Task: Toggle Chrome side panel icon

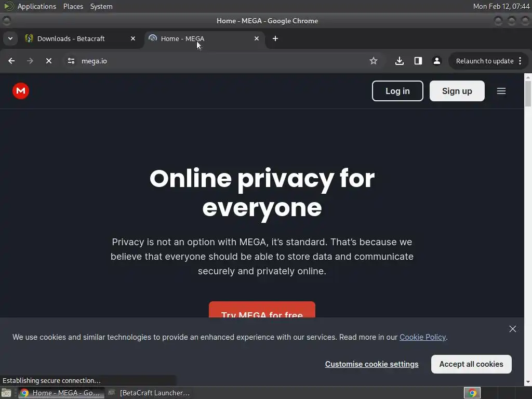Action: (x=418, y=61)
